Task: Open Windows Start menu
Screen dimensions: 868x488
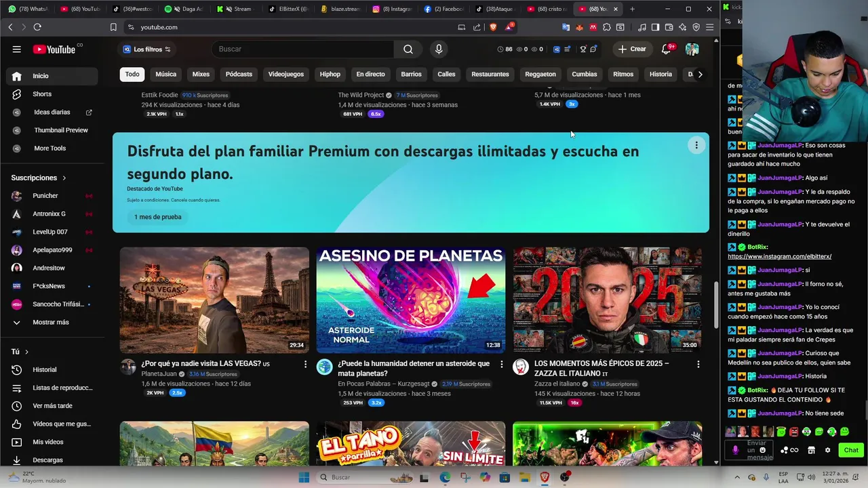Action: (x=304, y=477)
